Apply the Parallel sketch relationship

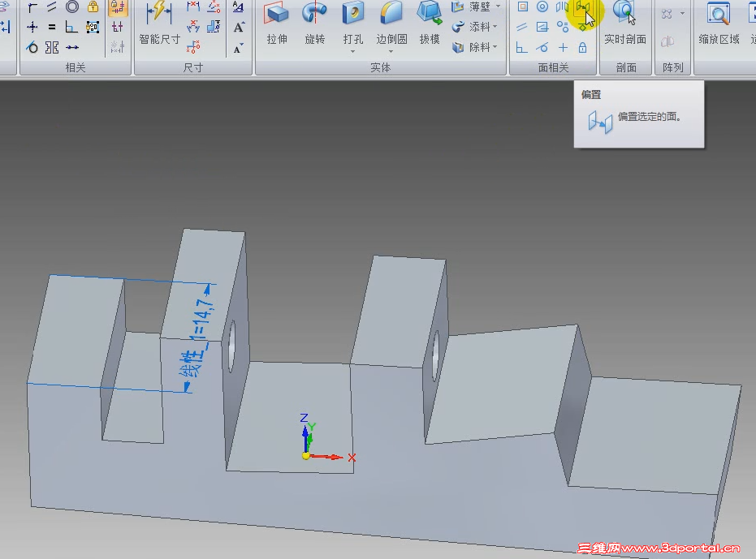pyautogui.click(x=52, y=6)
